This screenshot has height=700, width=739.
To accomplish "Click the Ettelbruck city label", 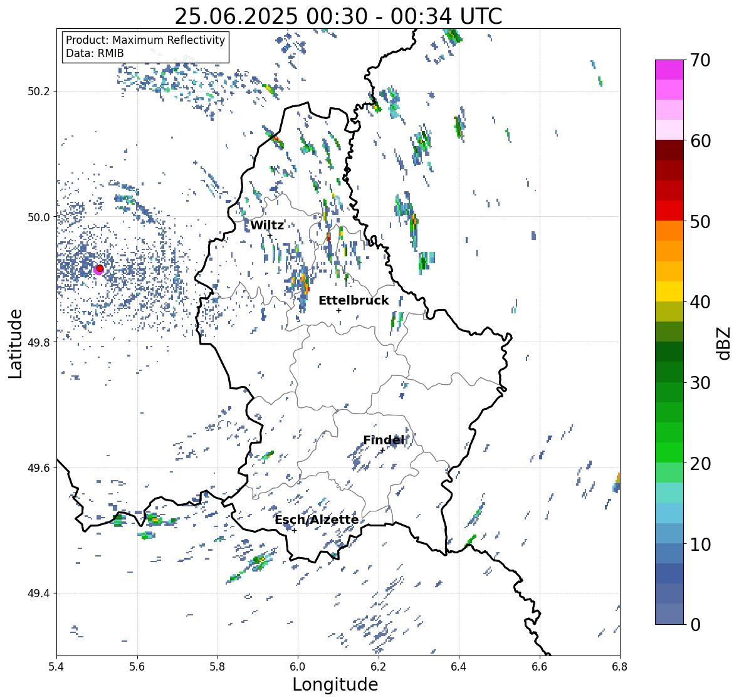I will (x=354, y=300).
